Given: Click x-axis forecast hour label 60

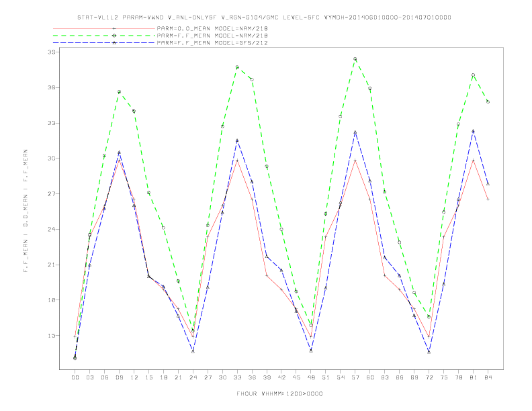Looking at the screenshot, I should 370,377.
